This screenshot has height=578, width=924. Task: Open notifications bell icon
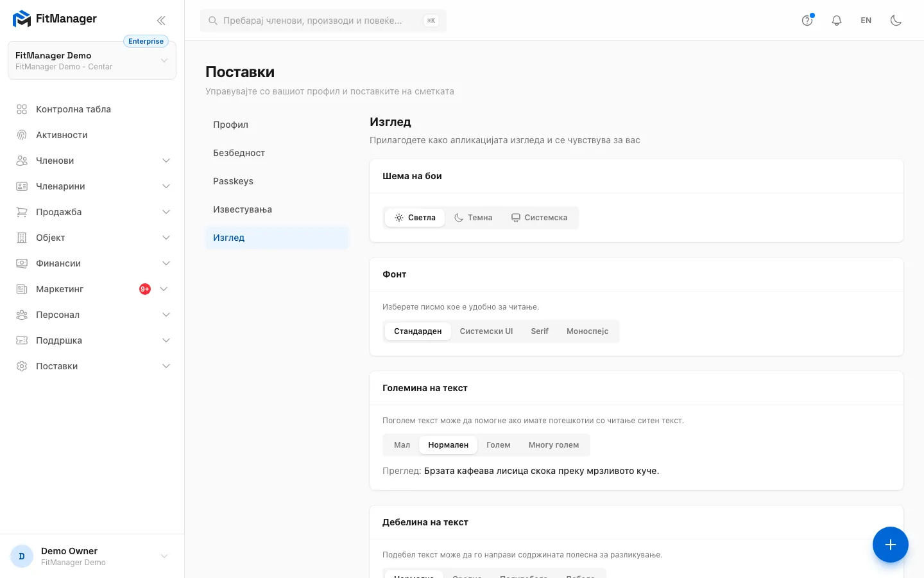click(x=837, y=21)
